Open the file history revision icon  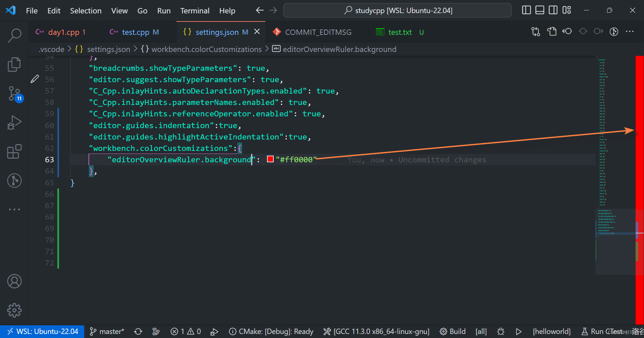[x=567, y=31]
